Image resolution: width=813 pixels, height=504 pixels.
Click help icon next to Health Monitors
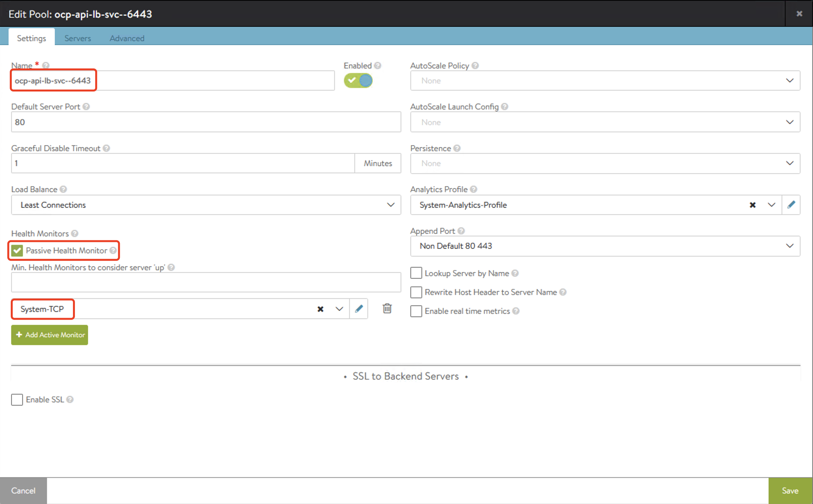[75, 233]
